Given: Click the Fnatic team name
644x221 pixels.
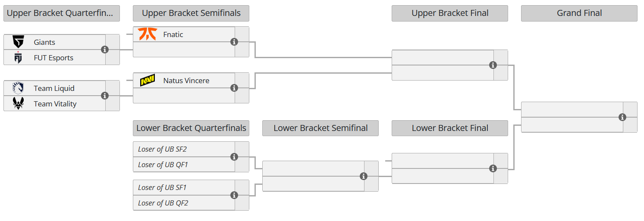Looking at the screenshot, I should pyautogui.click(x=173, y=34).
